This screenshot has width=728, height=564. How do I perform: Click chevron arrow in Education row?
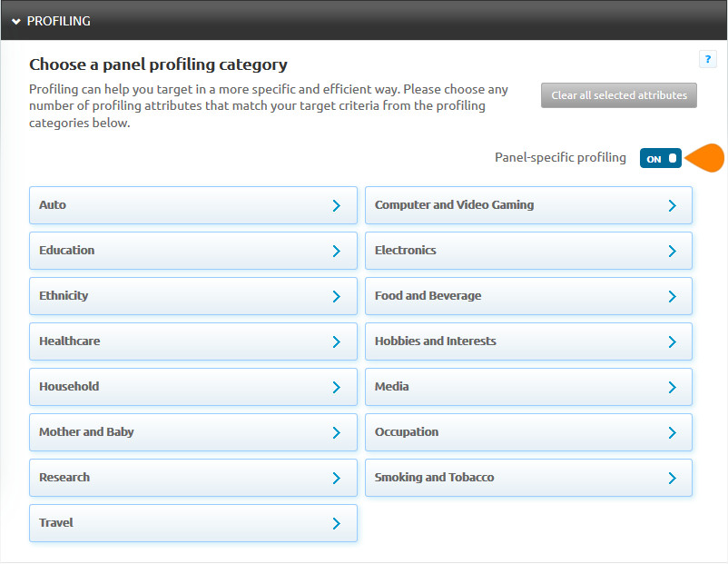[336, 251]
